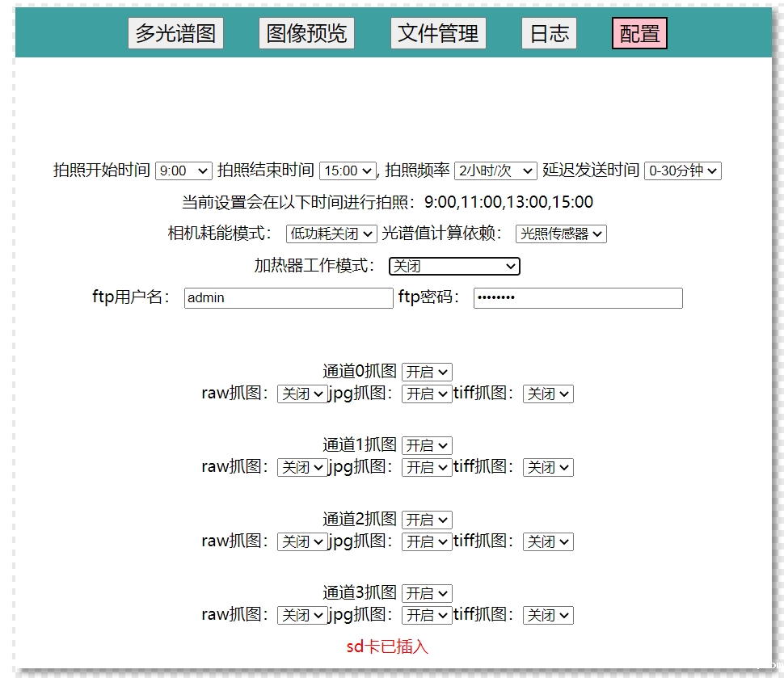Viewport: 784px width, 678px height.
Task: Switch to the 图像预览 tab
Action: [306, 33]
